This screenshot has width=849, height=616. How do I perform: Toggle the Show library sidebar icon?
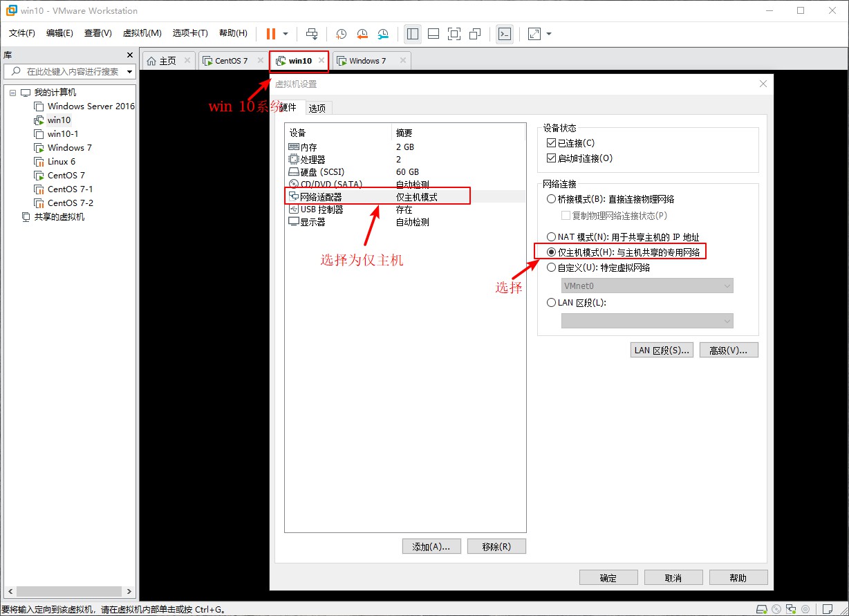(413, 33)
